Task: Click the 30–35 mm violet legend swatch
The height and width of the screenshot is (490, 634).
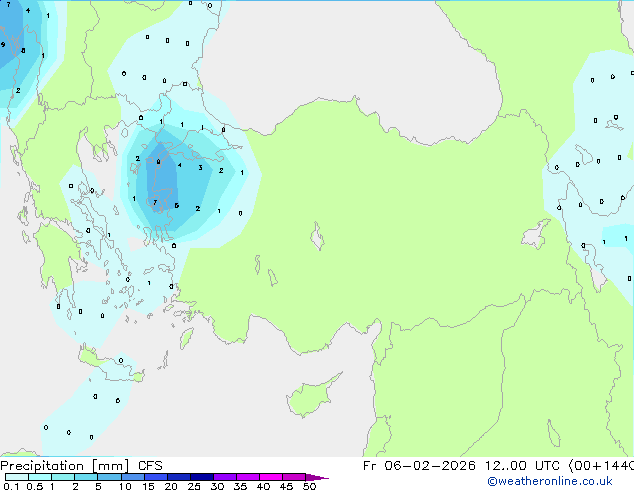Action: [225, 477]
